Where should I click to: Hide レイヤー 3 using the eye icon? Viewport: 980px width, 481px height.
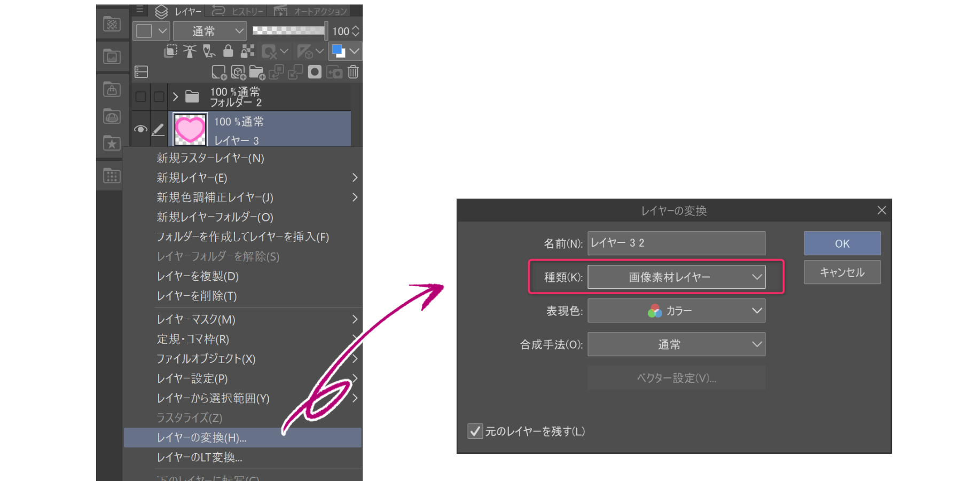[140, 129]
